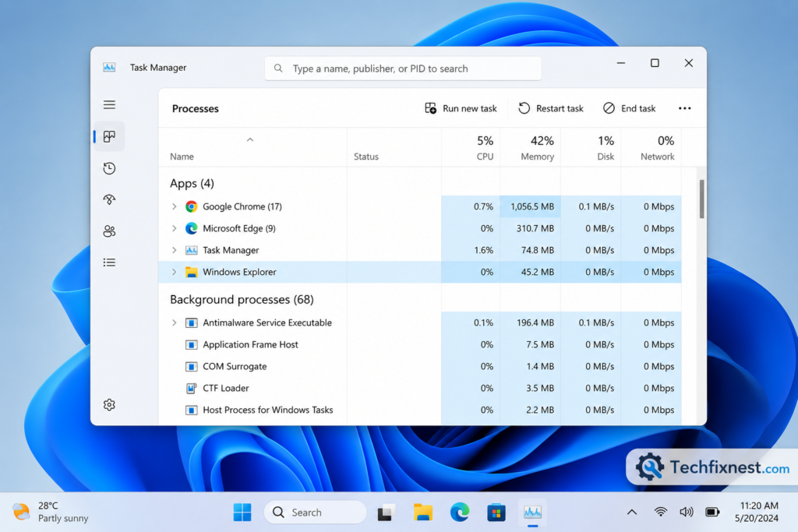798x532 pixels.
Task: Open Task Manager settings gear
Action: [x=109, y=405]
